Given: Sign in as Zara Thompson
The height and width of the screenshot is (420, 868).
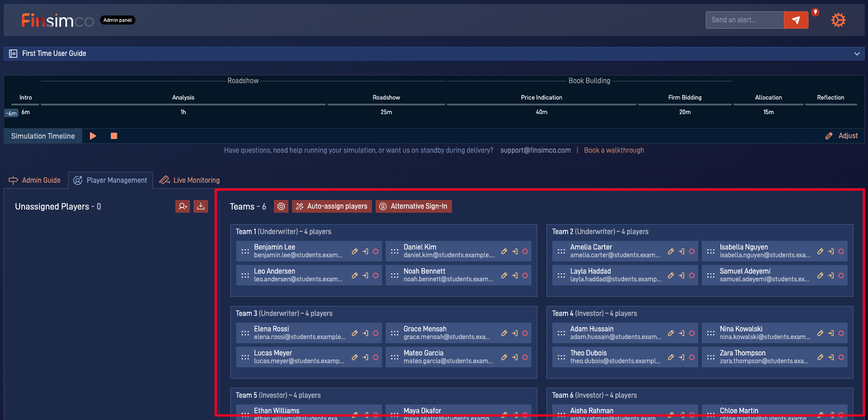Looking at the screenshot, I should (831, 357).
